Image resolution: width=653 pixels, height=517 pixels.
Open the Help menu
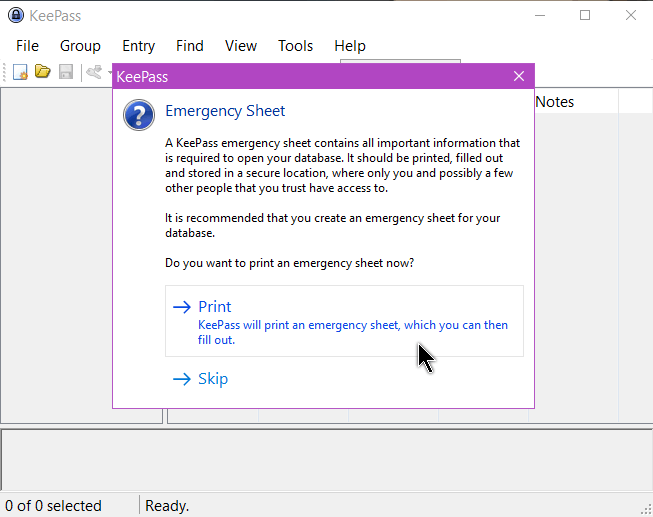point(350,46)
